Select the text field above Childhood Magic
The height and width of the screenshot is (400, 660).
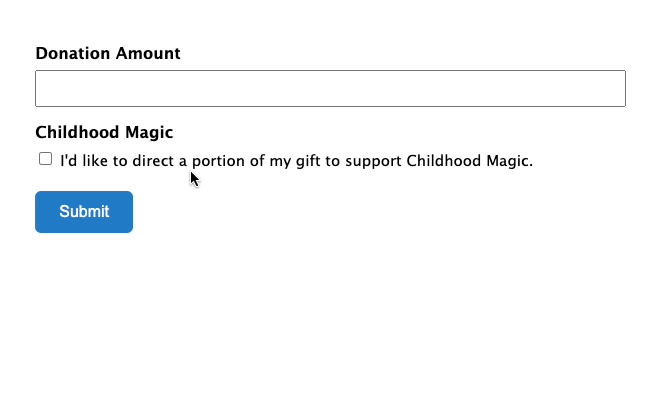point(330,88)
